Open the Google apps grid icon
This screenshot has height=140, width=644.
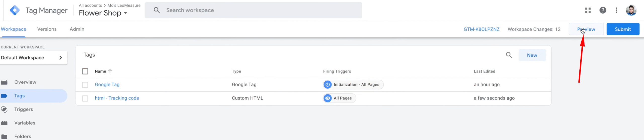[x=588, y=10]
